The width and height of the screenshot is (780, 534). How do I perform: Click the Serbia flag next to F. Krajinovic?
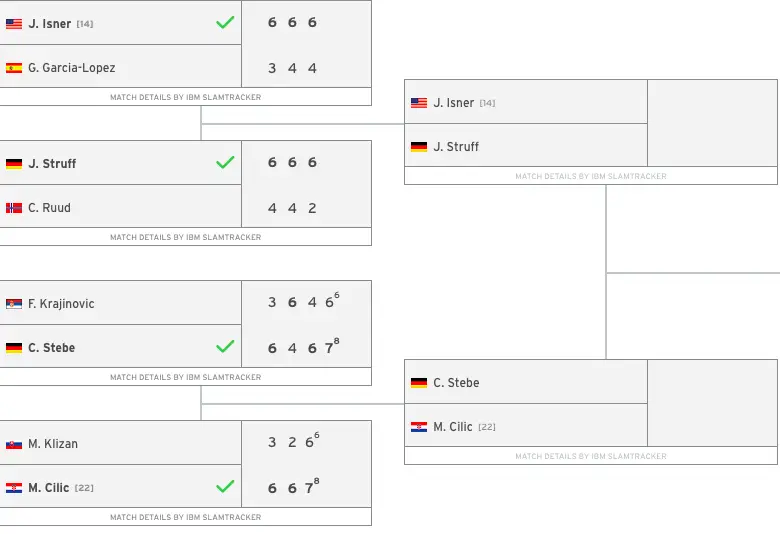pyautogui.click(x=14, y=304)
